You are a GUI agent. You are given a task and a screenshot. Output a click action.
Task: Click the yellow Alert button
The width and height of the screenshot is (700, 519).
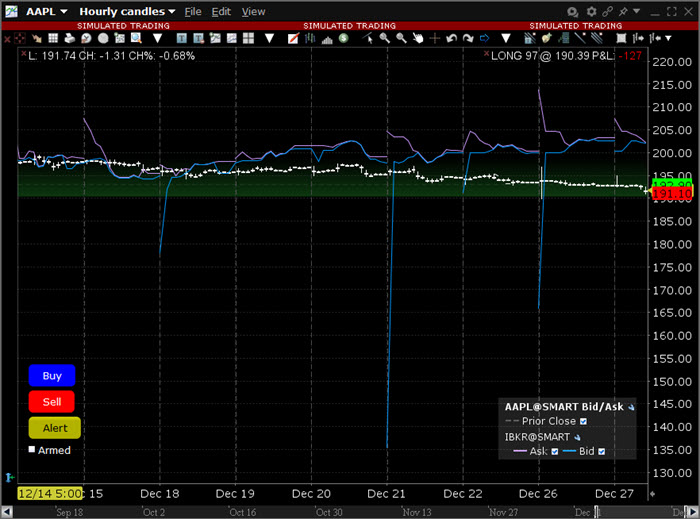(x=54, y=428)
